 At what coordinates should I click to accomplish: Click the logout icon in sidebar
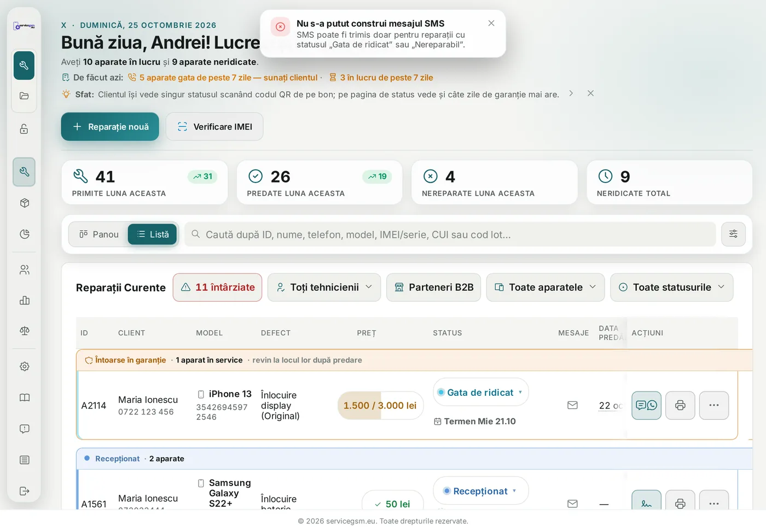pyautogui.click(x=24, y=491)
